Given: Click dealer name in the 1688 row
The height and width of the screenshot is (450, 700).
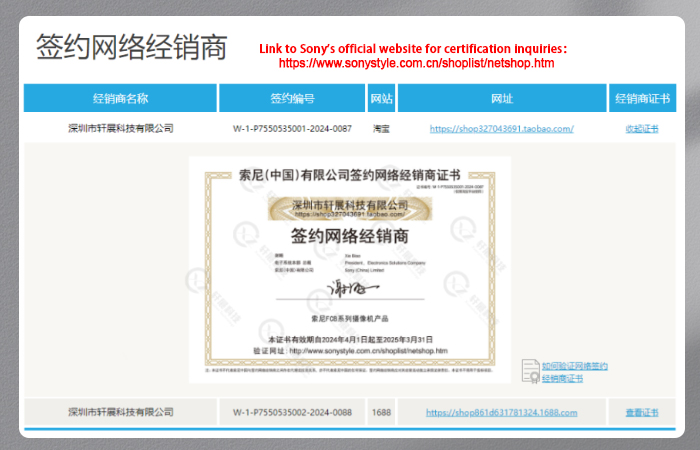Looking at the screenshot, I should click(121, 412).
